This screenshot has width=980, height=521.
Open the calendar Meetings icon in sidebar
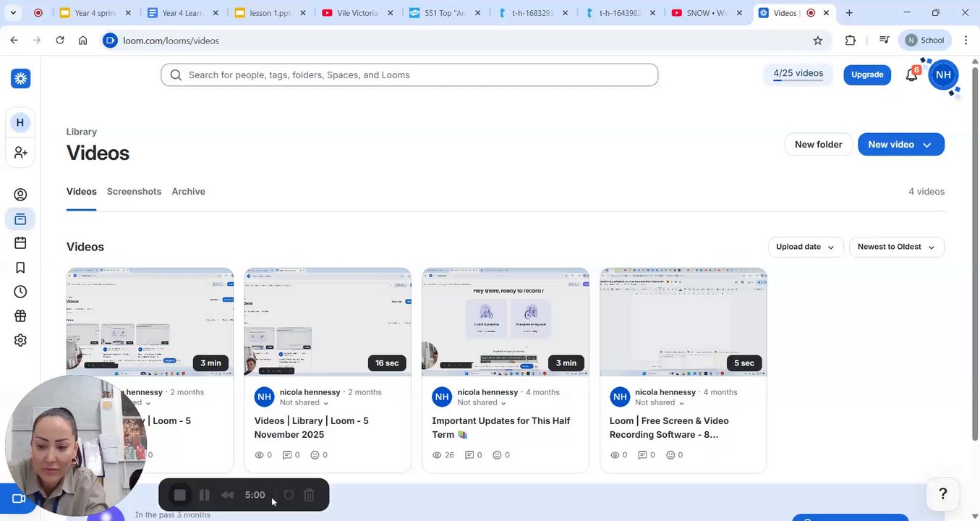20,243
